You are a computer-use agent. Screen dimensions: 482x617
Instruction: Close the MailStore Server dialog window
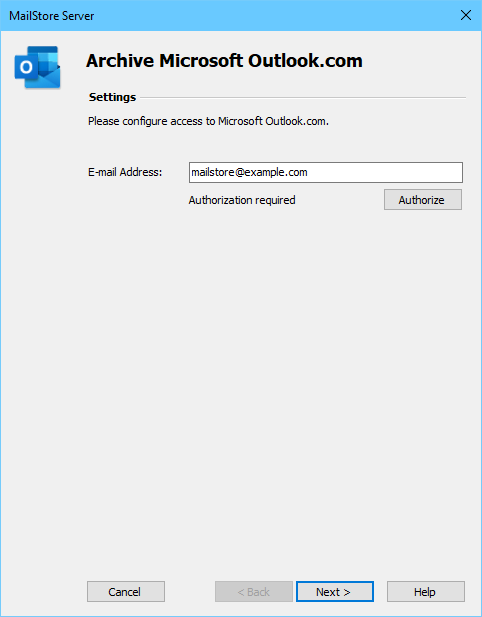[x=466, y=15]
